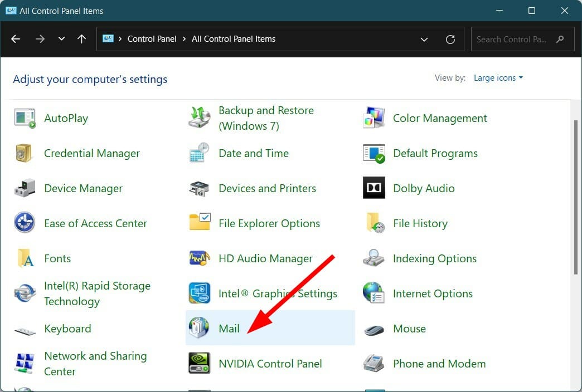Click the Indexing Options link
Viewport: 582px width, 392px height.
coord(435,258)
